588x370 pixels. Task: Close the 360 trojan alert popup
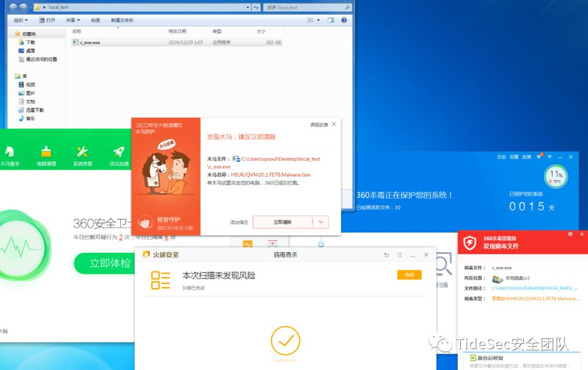pyautogui.click(x=334, y=124)
